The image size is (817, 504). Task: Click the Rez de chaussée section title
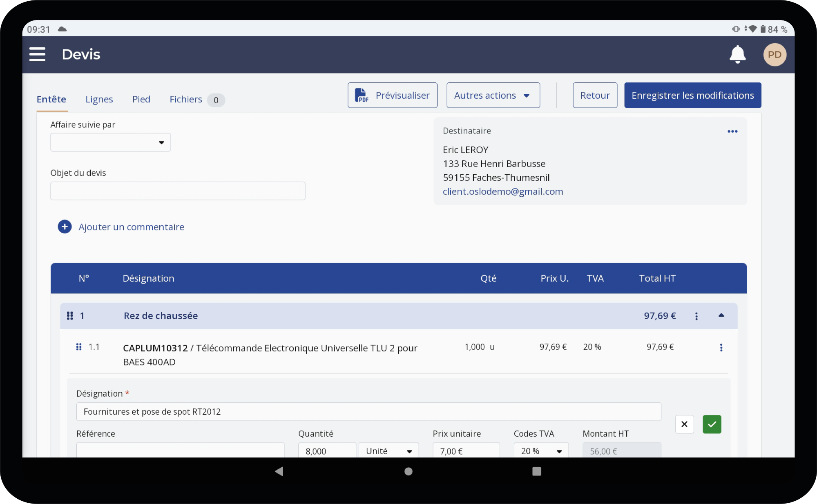161,316
